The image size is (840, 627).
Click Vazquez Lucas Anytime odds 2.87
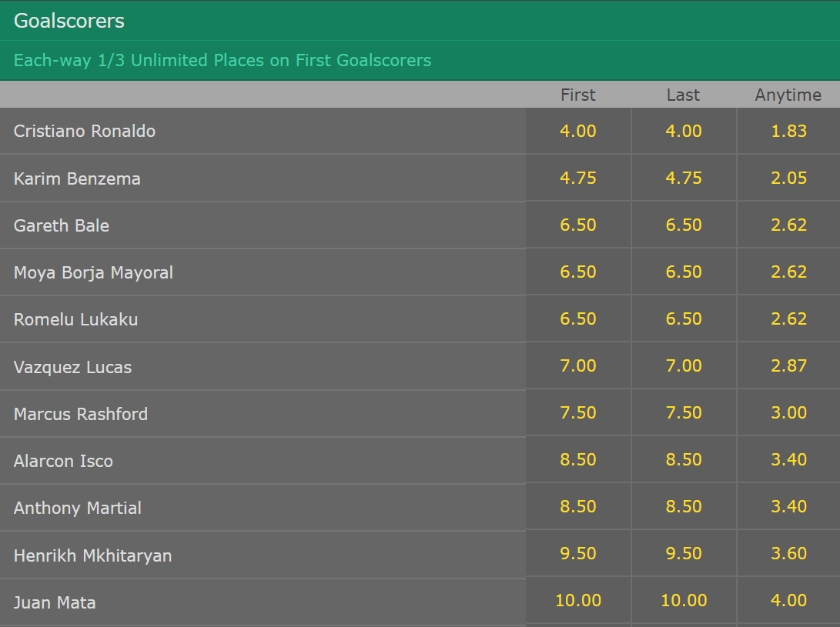click(788, 365)
